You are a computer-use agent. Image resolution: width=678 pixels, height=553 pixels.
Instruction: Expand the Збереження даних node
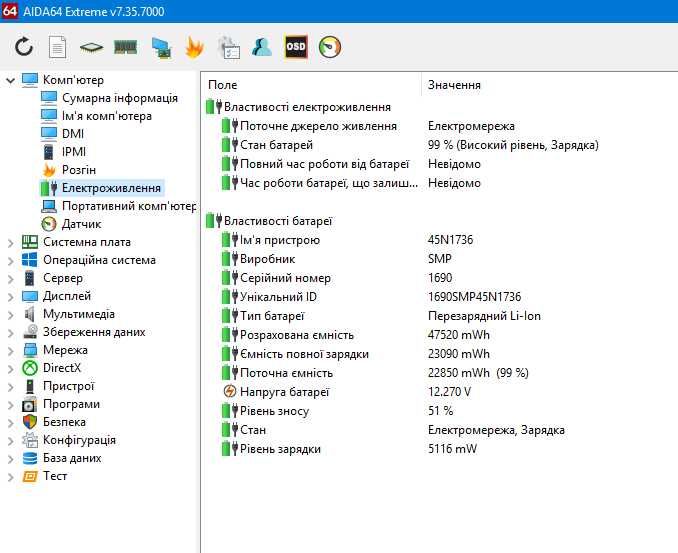pyautogui.click(x=11, y=332)
